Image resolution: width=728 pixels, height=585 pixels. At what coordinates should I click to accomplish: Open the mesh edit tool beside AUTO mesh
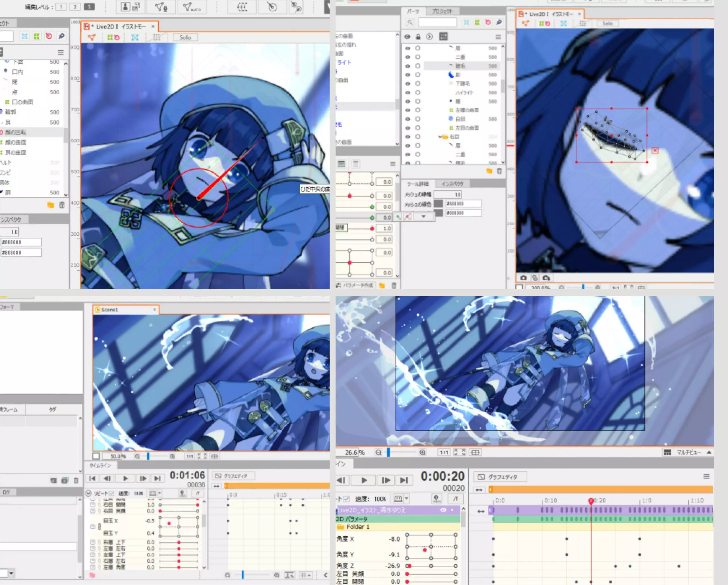[161, 7]
